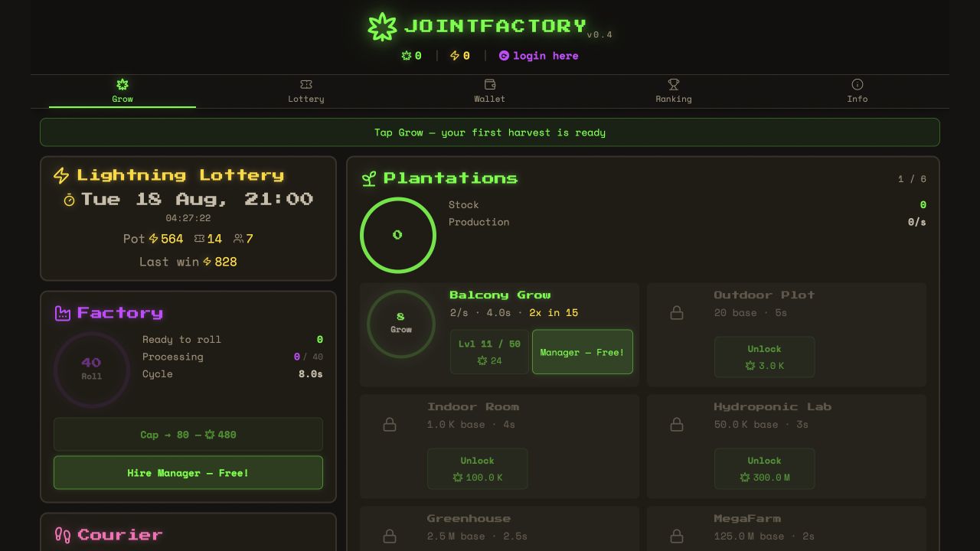Click the Last win lightning icon
Viewport: 980px width, 551px height.
pos(207,262)
